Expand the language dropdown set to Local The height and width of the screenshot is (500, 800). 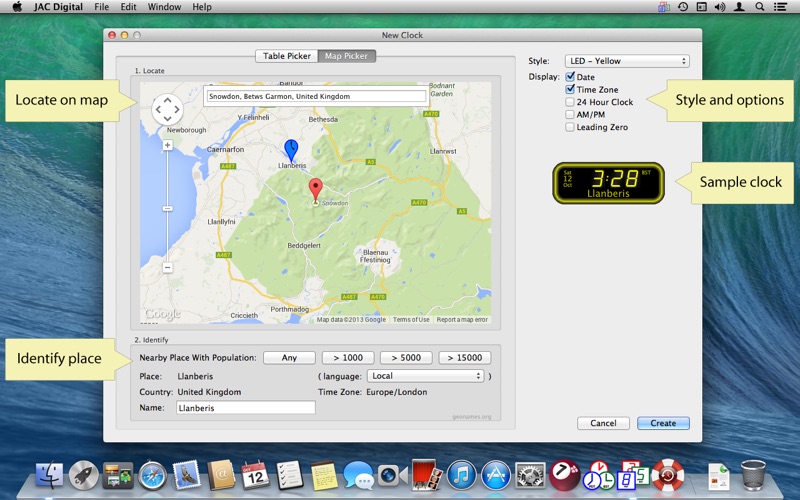click(426, 376)
